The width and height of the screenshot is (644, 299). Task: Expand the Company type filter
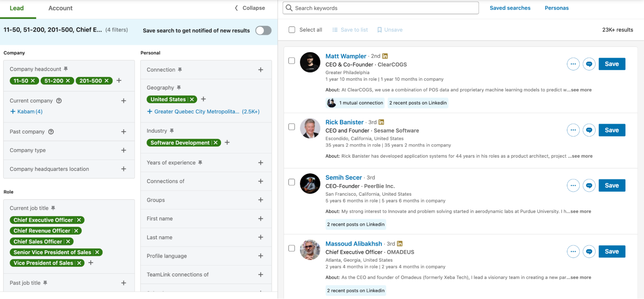[x=123, y=150]
